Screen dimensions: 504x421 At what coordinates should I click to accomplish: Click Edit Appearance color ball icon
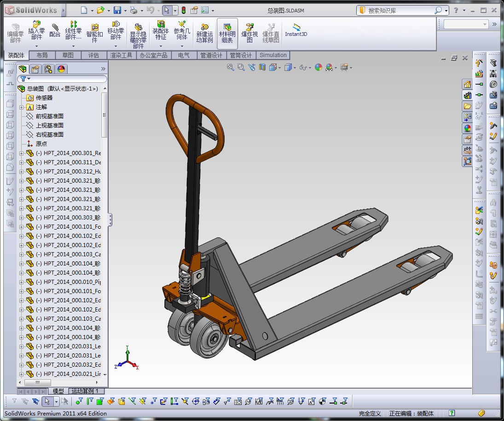pyautogui.click(x=318, y=67)
